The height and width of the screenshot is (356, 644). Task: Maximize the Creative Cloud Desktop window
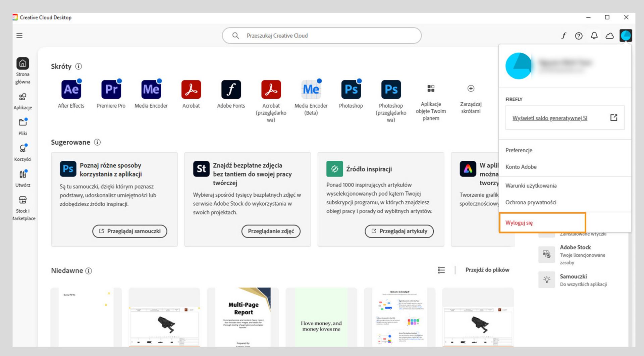click(607, 17)
